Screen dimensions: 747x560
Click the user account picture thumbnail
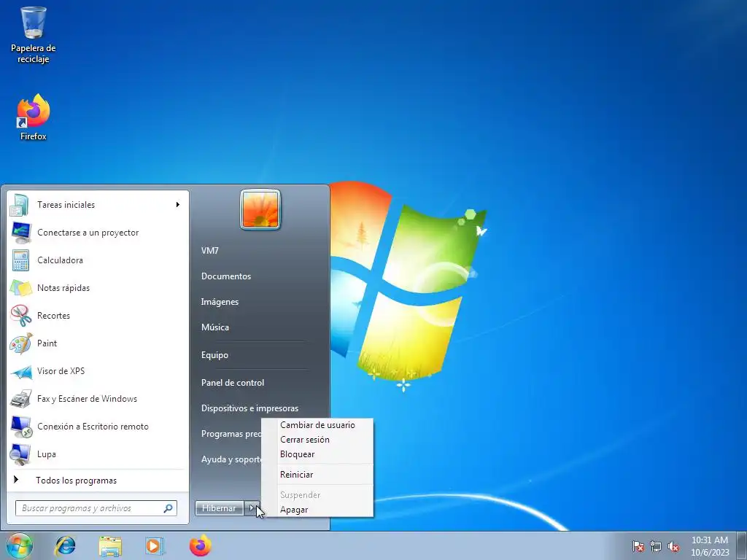260,209
